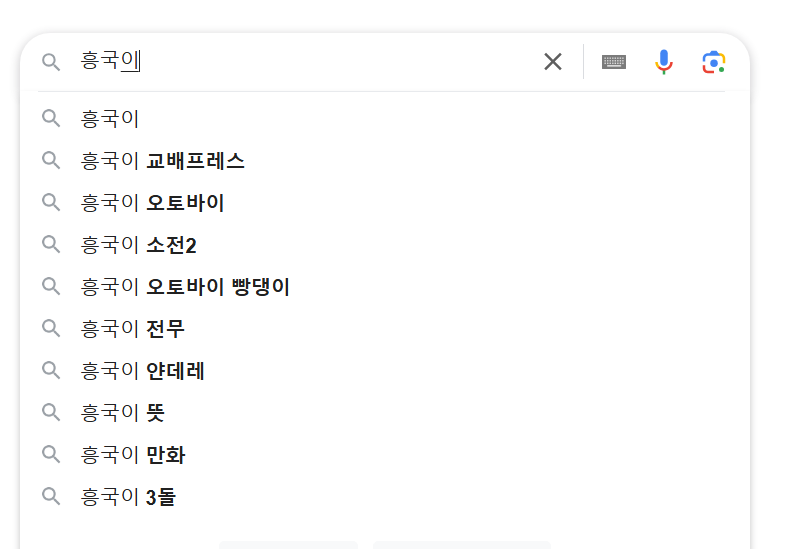Choose '흥국이 오토바이 빵댕이' suggestion
Viewport: 787px width, 549px height.
click(x=185, y=287)
